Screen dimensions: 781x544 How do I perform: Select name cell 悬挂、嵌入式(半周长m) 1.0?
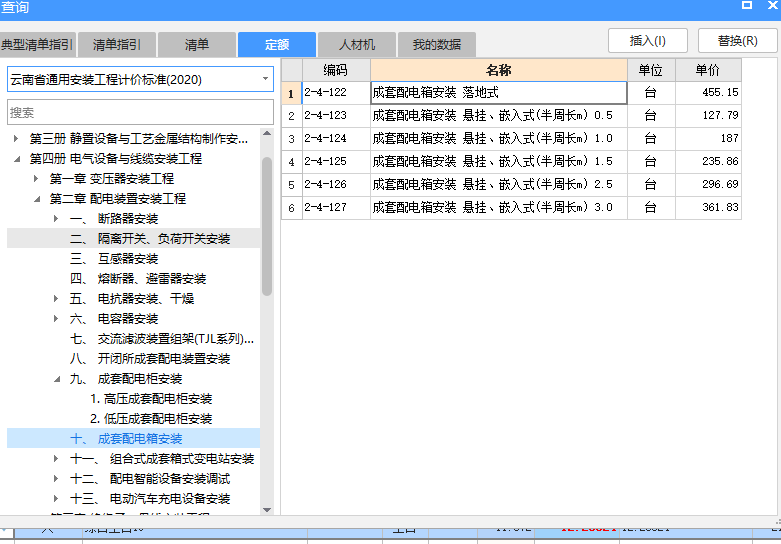click(x=499, y=138)
